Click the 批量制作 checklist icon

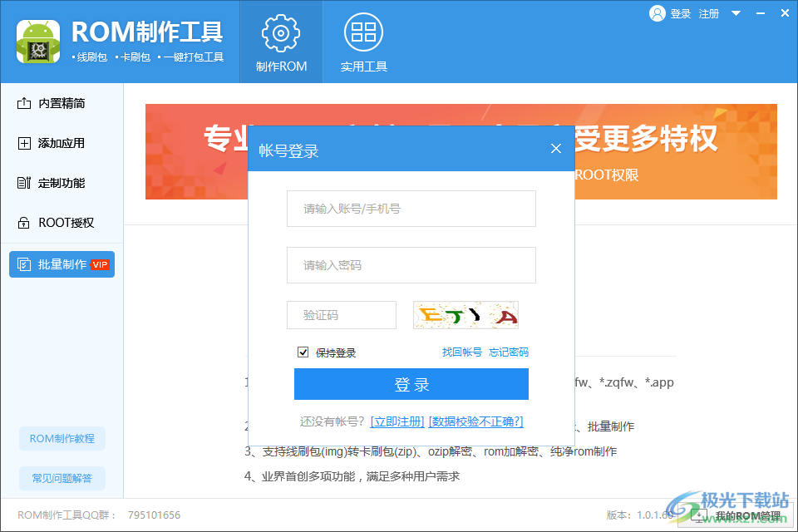pos(24,264)
